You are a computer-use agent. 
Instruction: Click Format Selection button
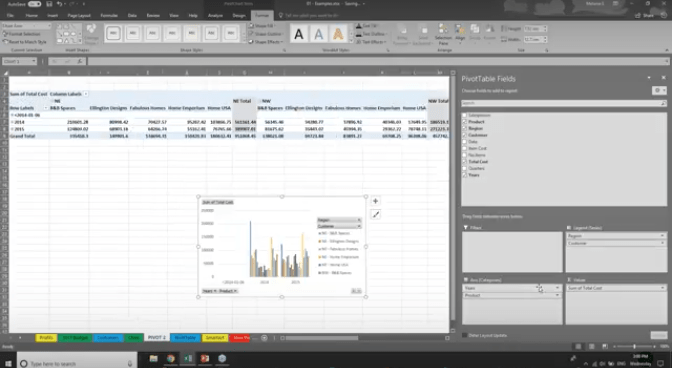[23, 34]
